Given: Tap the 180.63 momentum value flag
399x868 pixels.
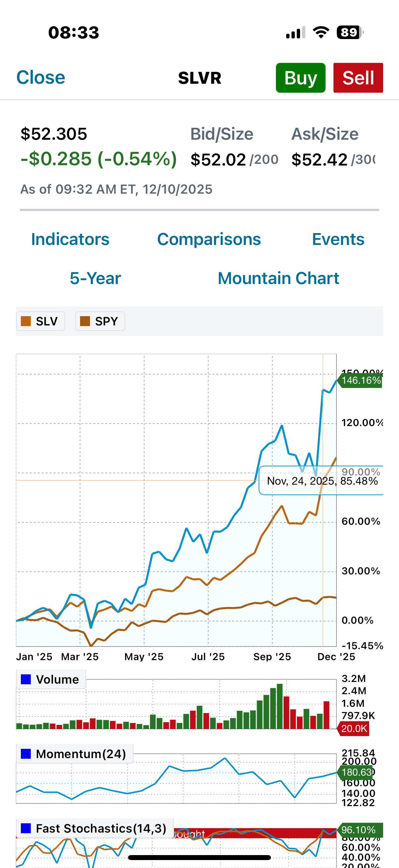Looking at the screenshot, I should coord(357,772).
